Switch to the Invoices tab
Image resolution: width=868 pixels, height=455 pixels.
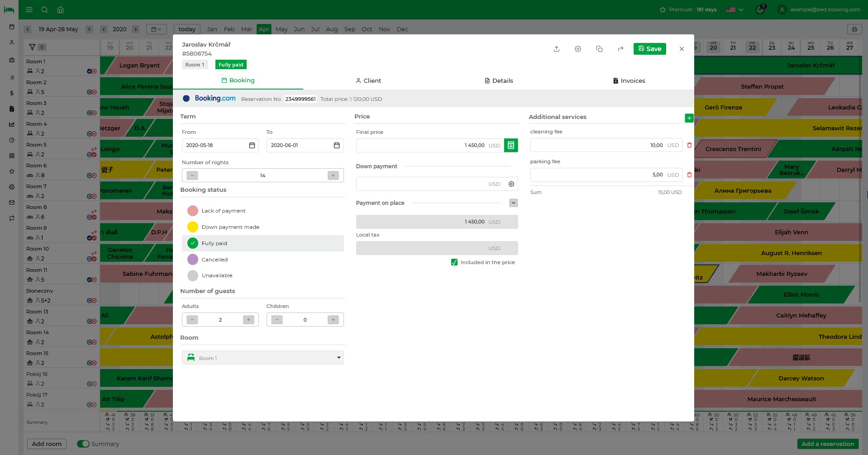point(629,81)
